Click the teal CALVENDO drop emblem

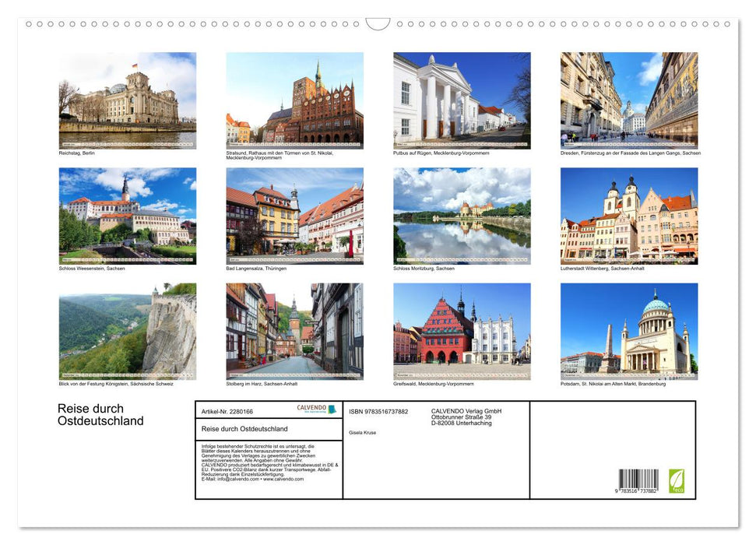(x=334, y=409)
